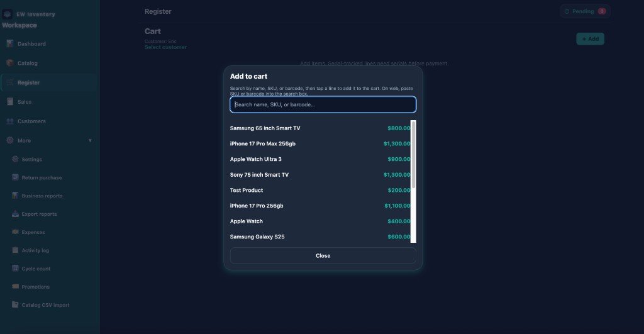Open Settings from the sidebar
The height and width of the screenshot is (334, 644).
coord(52,159)
